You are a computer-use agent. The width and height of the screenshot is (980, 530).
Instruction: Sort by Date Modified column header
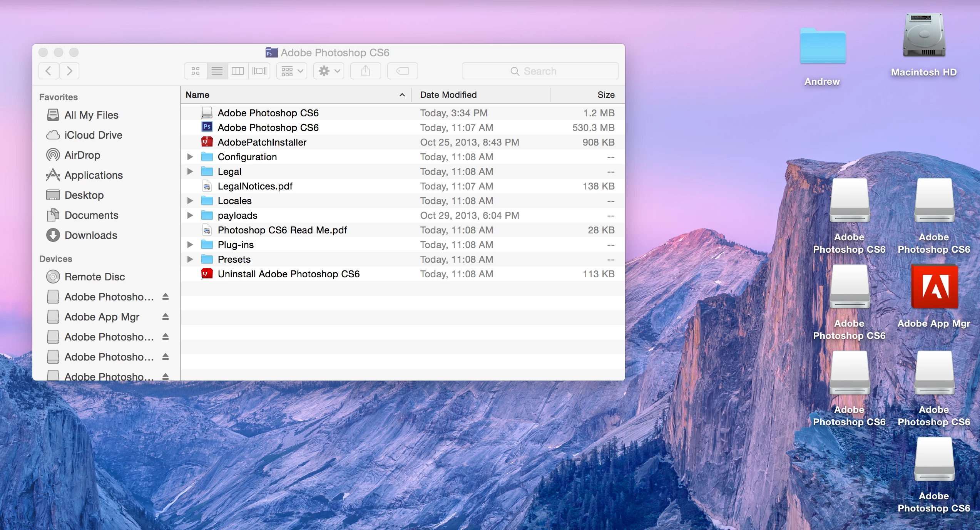(449, 95)
